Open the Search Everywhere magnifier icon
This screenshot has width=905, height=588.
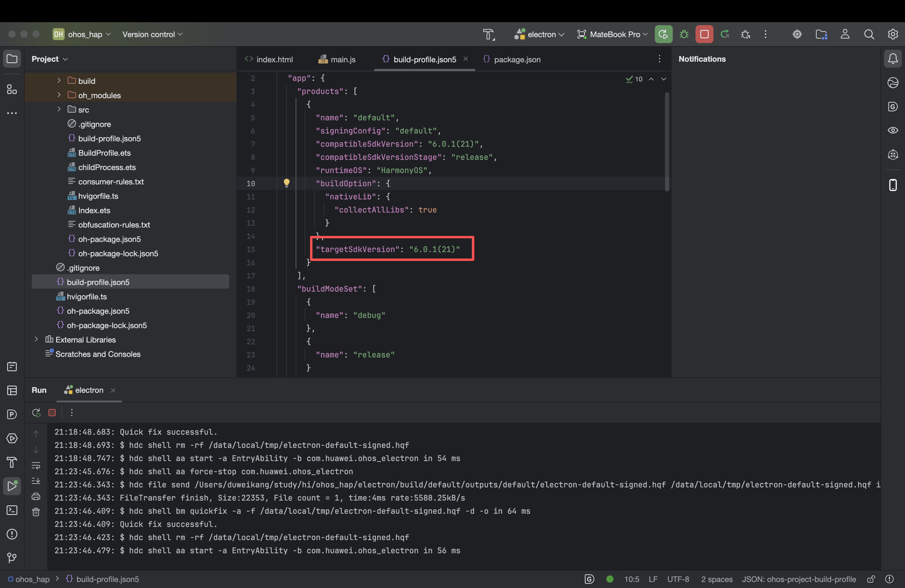tap(869, 34)
